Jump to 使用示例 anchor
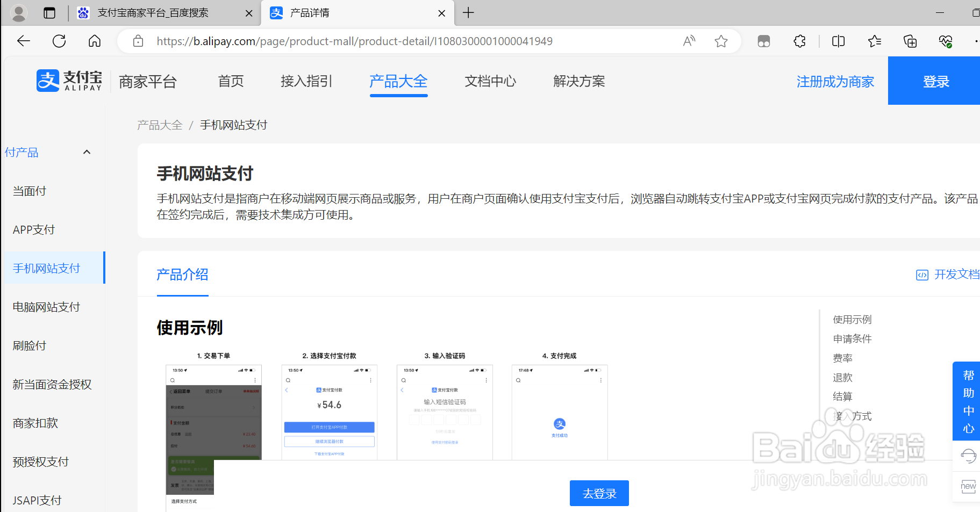 pyautogui.click(x=852, y=320)
